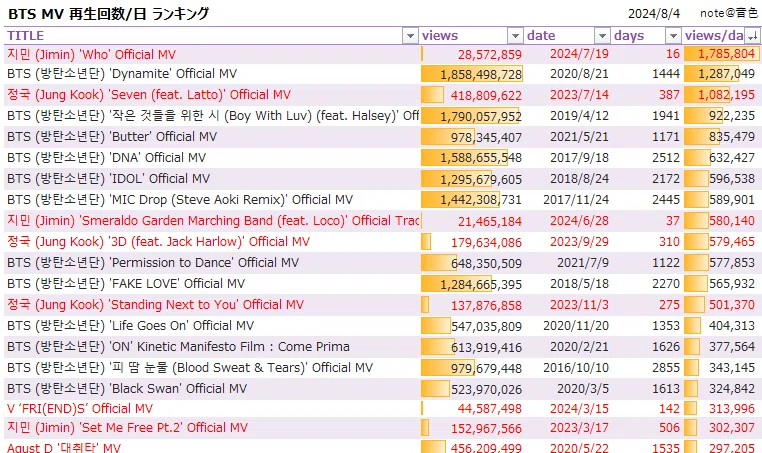This screenshot has width=762, height=453.
Task: Select 'Permission to Dance' Official MV title
Action: tap(153, 262)
